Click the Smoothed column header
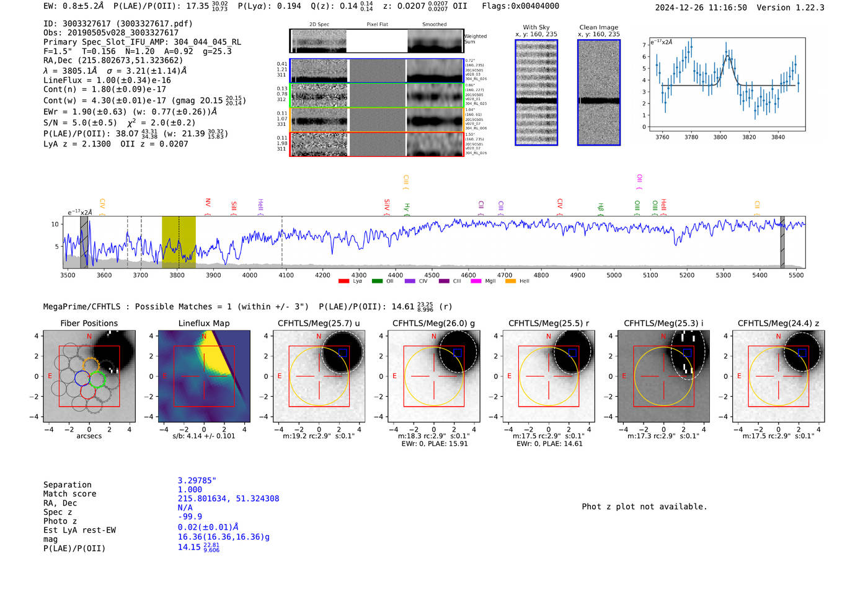Viewport: 868px width, 591px height. pos(435,24)
